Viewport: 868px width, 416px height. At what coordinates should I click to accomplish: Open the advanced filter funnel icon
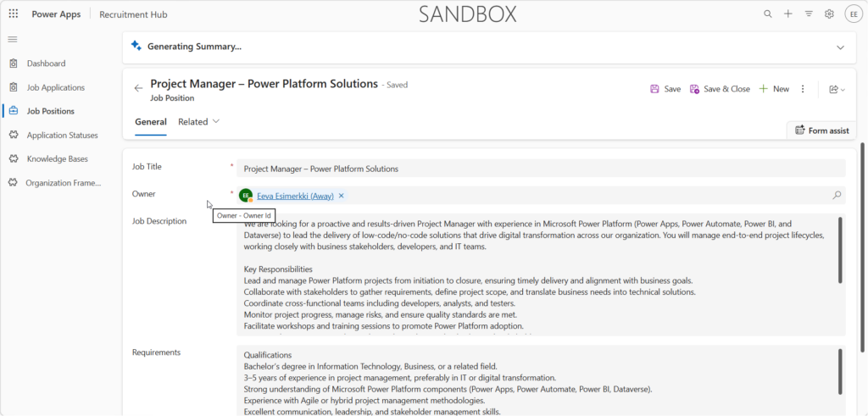point(809,14)
